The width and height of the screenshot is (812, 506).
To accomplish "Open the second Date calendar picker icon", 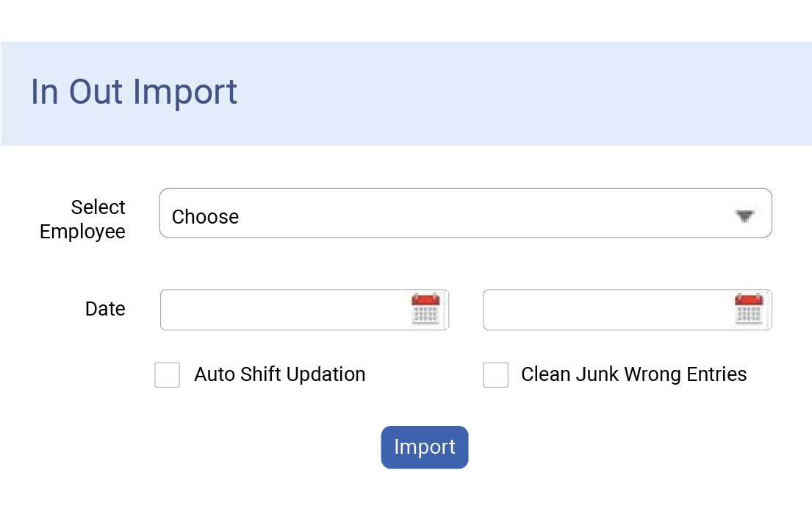I will coord(749,309).
